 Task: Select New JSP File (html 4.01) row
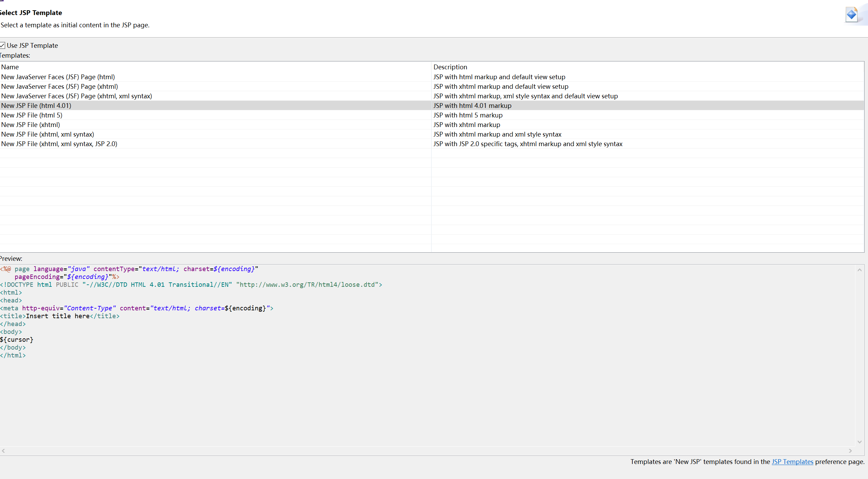coord(36,105)
